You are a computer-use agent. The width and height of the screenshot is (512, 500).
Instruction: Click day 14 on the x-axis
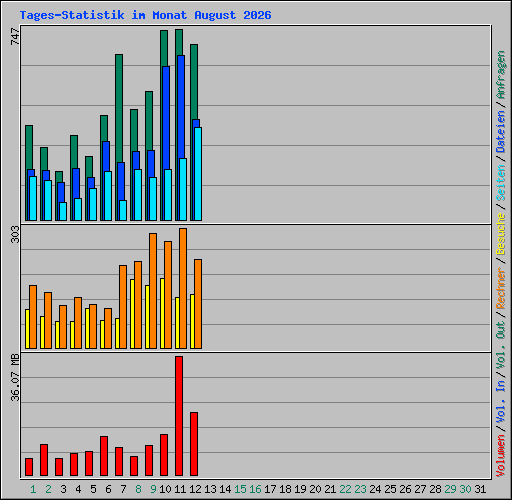point(225,489)
